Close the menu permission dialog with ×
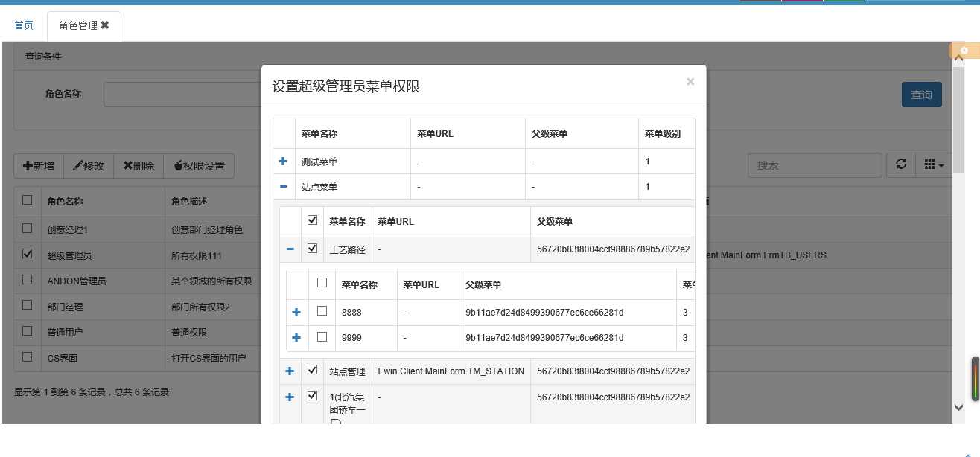This screenshot has height=457, width=980. (690, 82)
